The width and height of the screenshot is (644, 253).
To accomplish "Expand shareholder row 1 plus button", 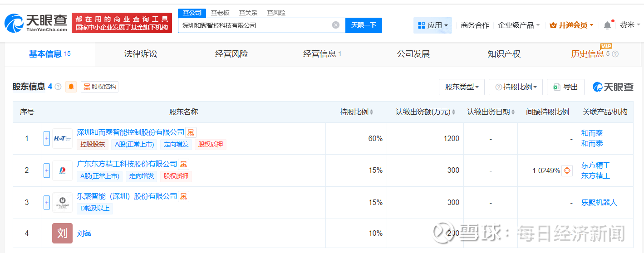I will pos(47,138).
